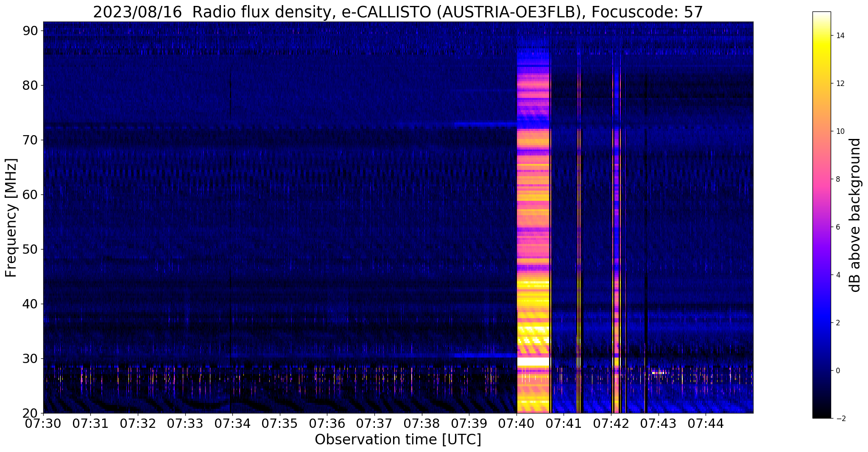Click the broad bright burst at 07:40
Viewport: 868px width, 452px height.
coord(533,229)
